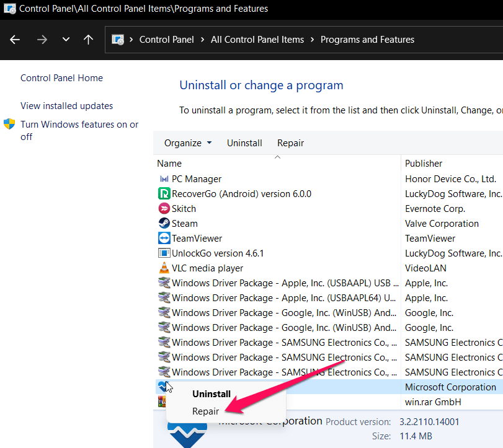Select Windows Driver Package Apple (USBAAPL64)
Viewport: 503px width, 448px height.
pos(283,298)
